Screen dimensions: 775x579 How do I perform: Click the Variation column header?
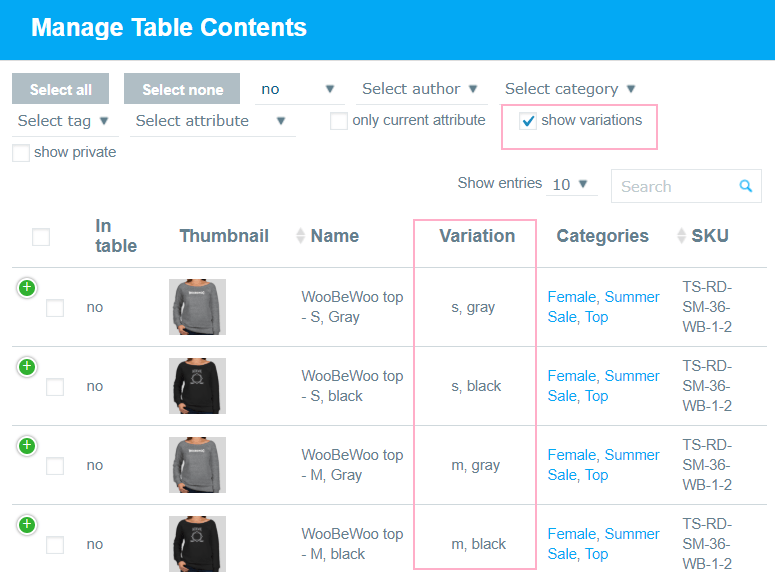tap(477, 236)
